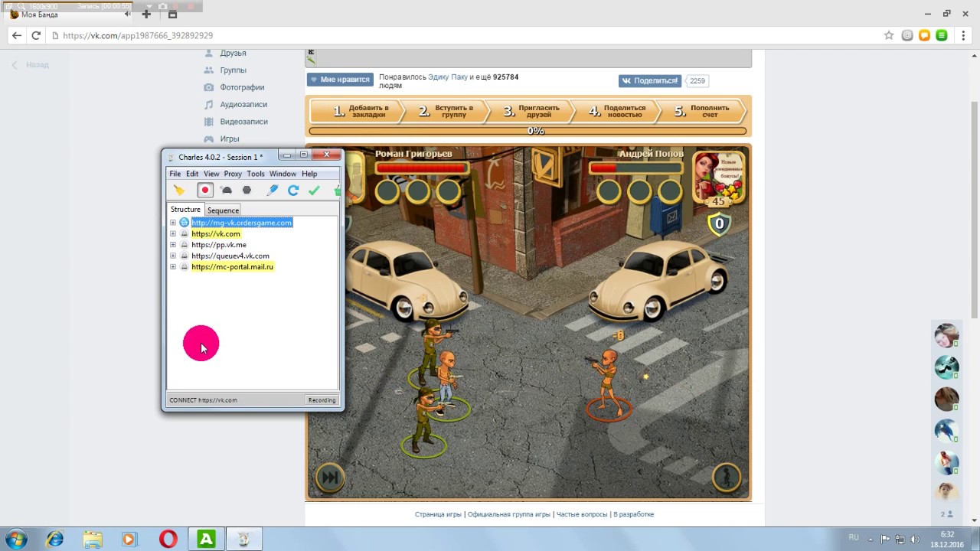Toggle breakpoints via the hexagon icon

point(247,191)
